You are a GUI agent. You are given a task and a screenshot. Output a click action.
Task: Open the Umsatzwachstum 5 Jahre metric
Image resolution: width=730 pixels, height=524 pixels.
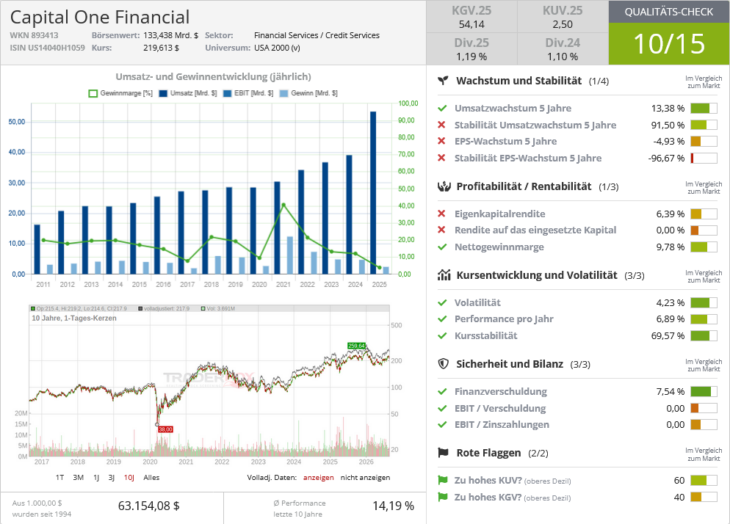pos(513,108)
